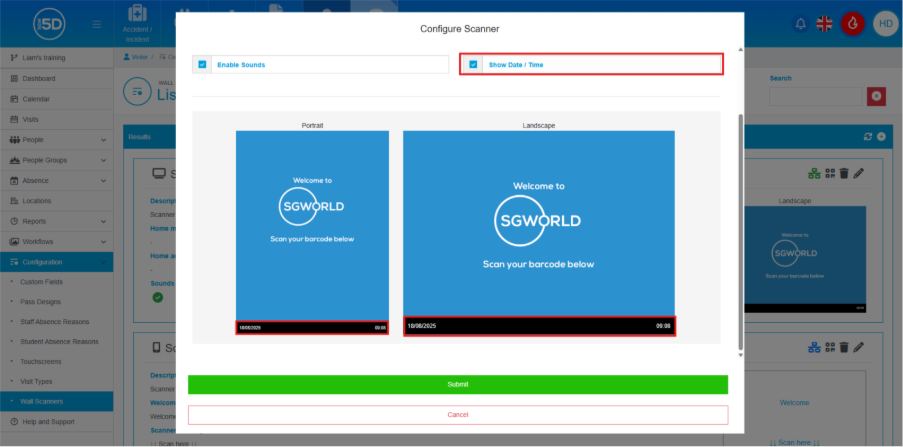Click the red flame icon
This screenshot has width=903, height=447.
[852, 23]
